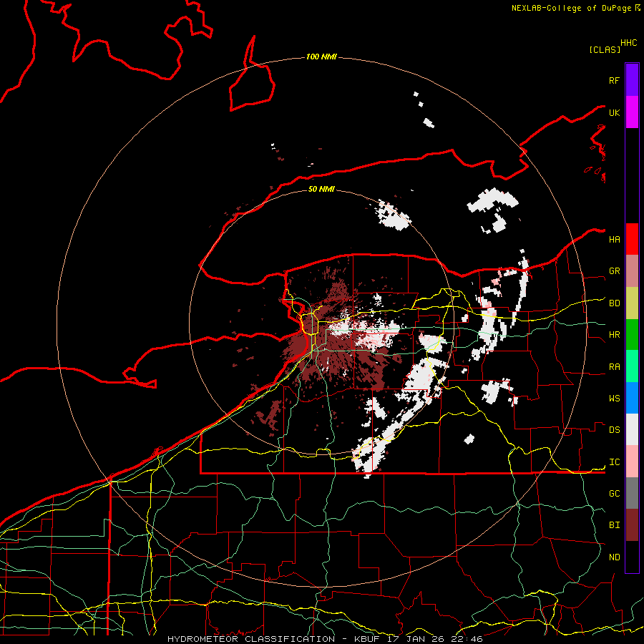Click the [CLAS] units label
Viewport: 644px width, 644px height.
click(x=605, y=49)
